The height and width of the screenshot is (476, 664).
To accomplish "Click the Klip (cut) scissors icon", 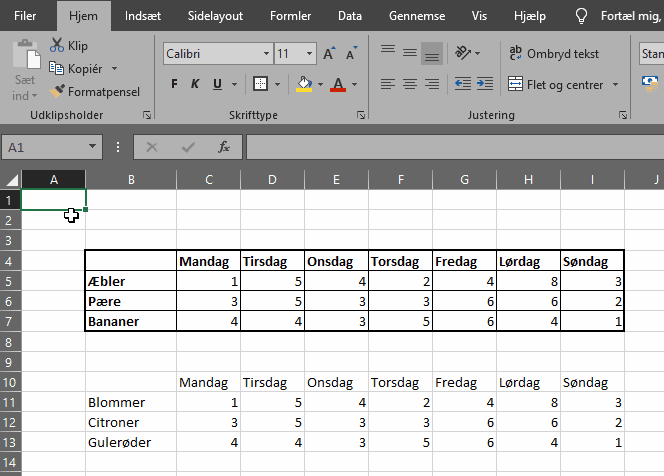I will (x=58, y=46).
